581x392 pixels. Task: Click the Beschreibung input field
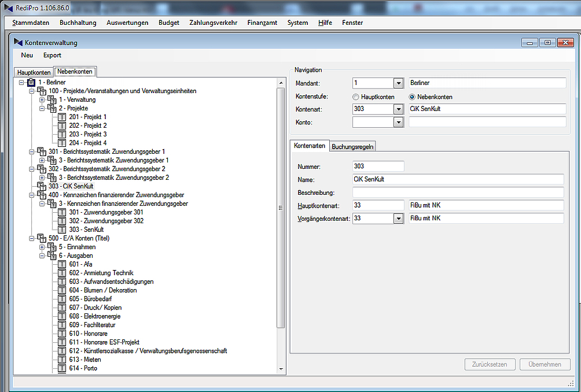pos(458,192)
